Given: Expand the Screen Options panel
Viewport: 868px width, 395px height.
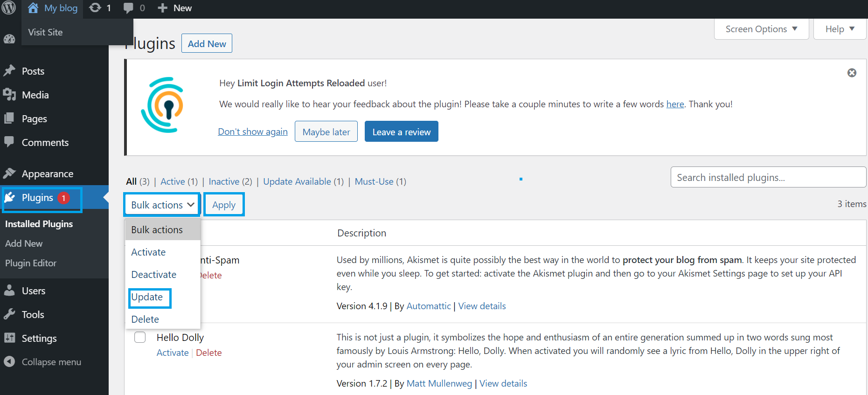Looking at the screenshot, I should [761, 29].
